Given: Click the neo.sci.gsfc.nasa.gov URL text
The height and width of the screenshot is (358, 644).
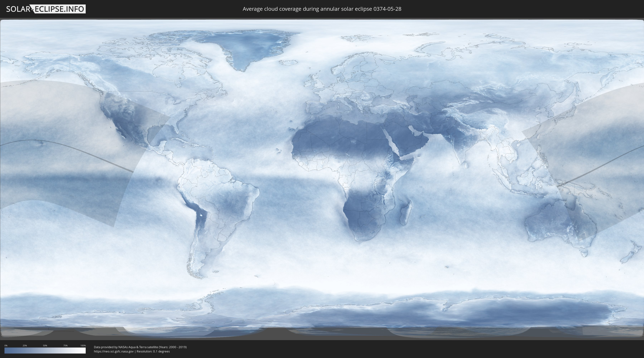Looking at the screenshot, I should (x=114, y=351).
